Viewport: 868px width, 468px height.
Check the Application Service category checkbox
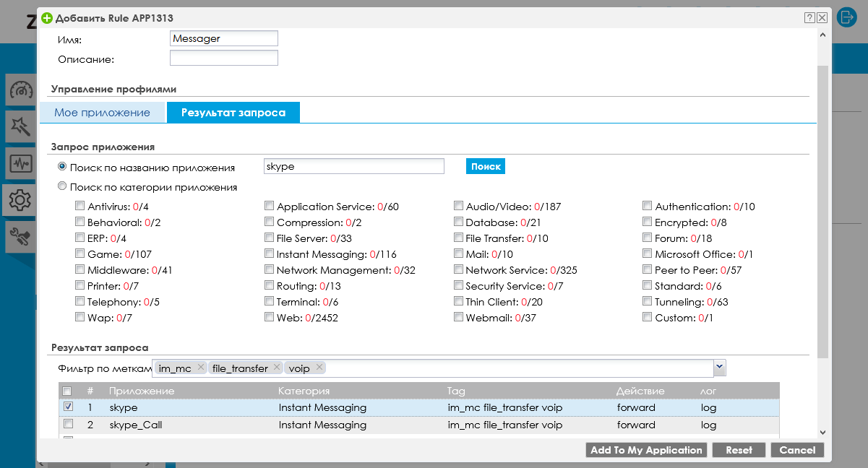[270, 206]
